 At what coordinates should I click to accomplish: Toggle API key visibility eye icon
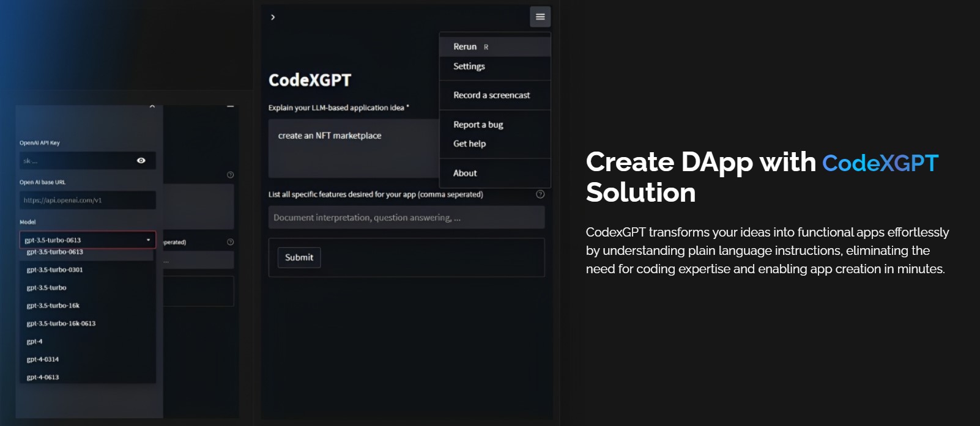141,161
